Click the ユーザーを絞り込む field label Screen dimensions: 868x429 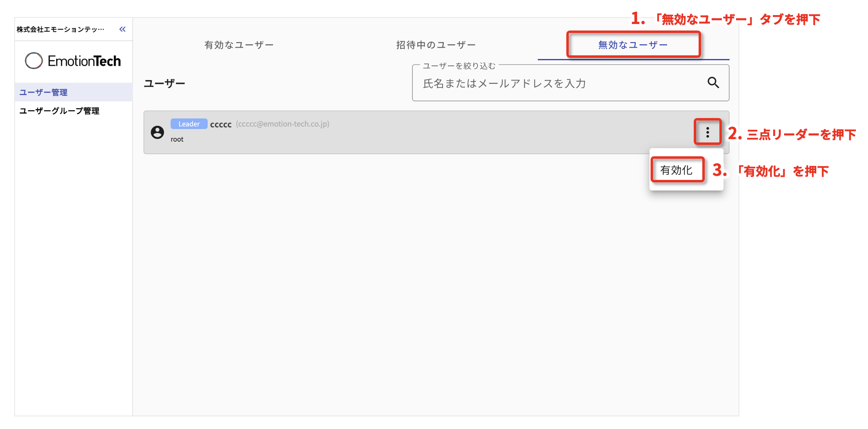tap(459, 66)
